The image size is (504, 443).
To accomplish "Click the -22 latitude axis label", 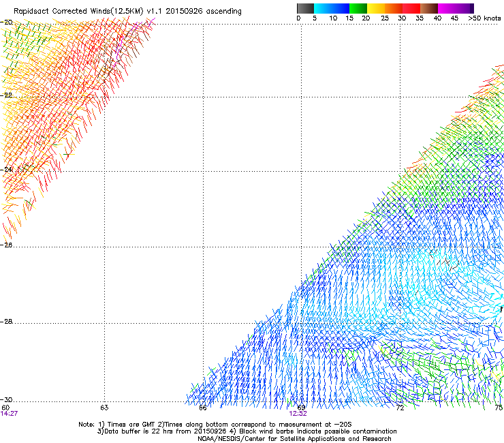I will [x=6, y=95].
